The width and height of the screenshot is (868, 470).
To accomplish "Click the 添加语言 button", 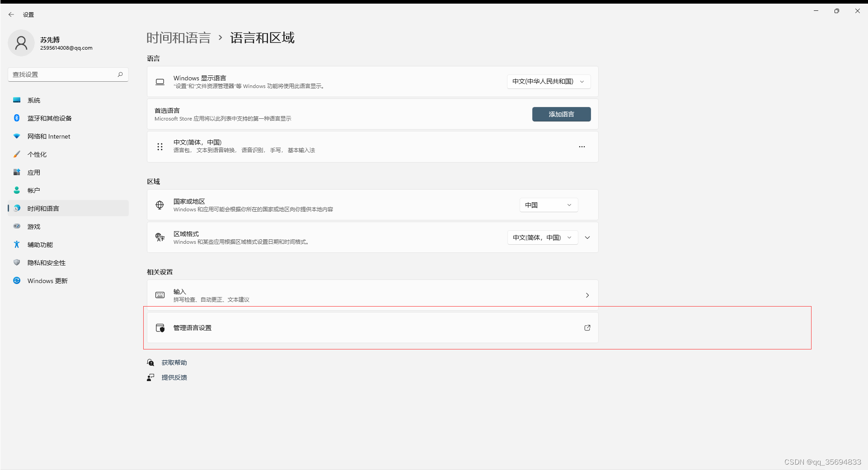I will 561,114.
